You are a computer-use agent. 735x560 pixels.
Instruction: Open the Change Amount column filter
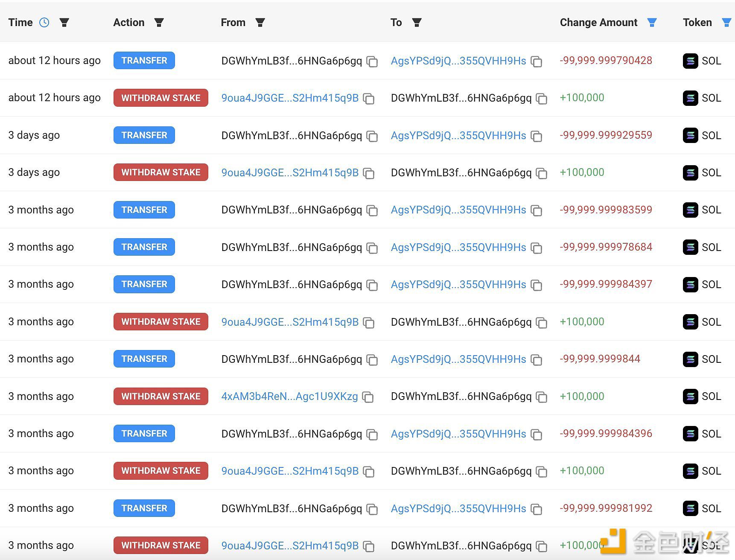[652, 23]
